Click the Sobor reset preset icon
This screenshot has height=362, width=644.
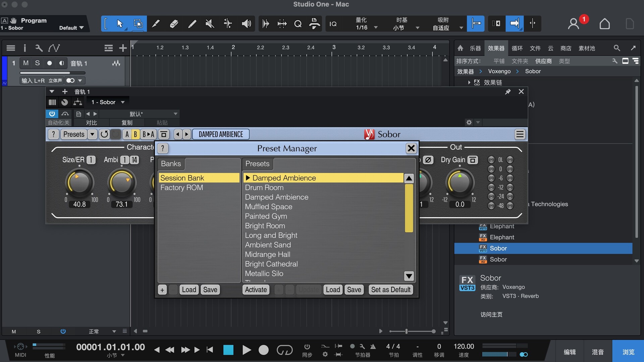tap(104, 134)
